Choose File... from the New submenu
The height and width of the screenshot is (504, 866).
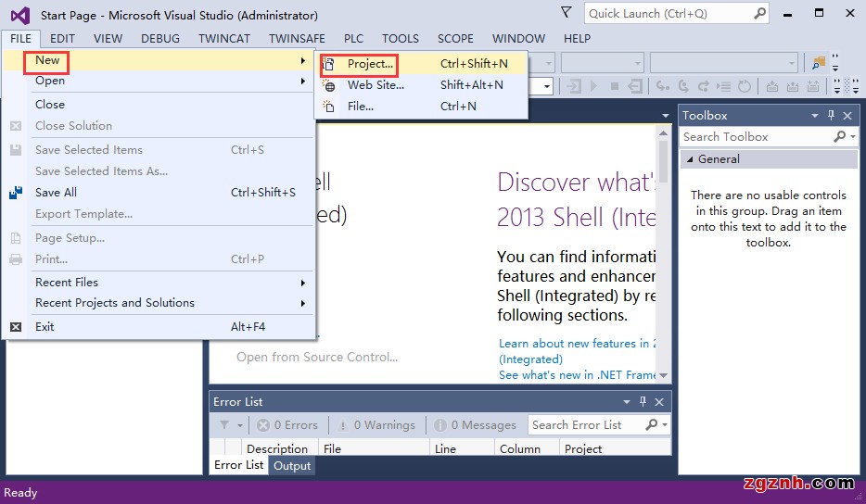tap(361, 107)
